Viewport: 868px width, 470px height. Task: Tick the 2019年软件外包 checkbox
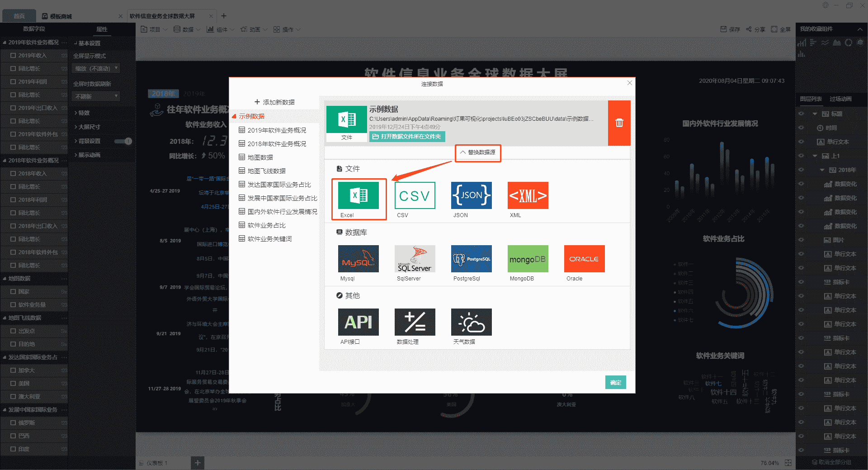coord(13,134)
